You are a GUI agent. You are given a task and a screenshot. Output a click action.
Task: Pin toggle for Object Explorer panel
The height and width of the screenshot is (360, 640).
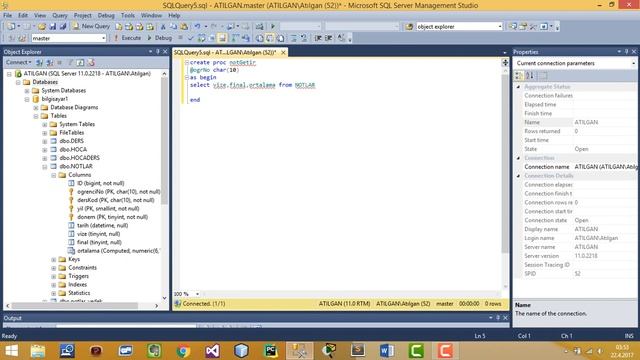coord(158,51)
